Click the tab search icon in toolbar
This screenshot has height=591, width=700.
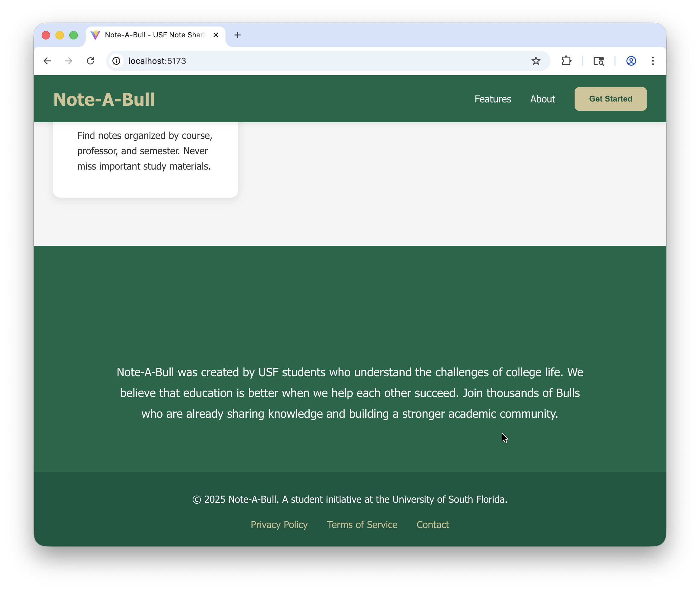point(598,61)
